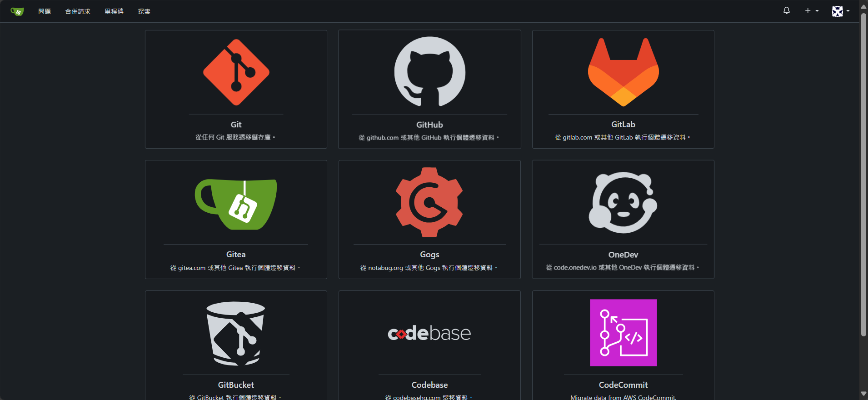Select the Gitea migration title
Image resolution: width=868 pixels, height=400 pixels.
click(x=236, y=255)
